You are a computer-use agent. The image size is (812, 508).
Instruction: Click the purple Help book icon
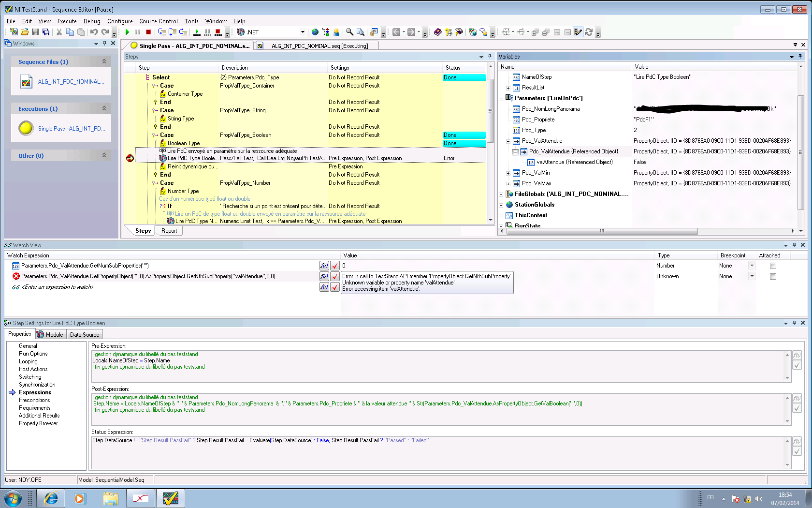point(438,32)
